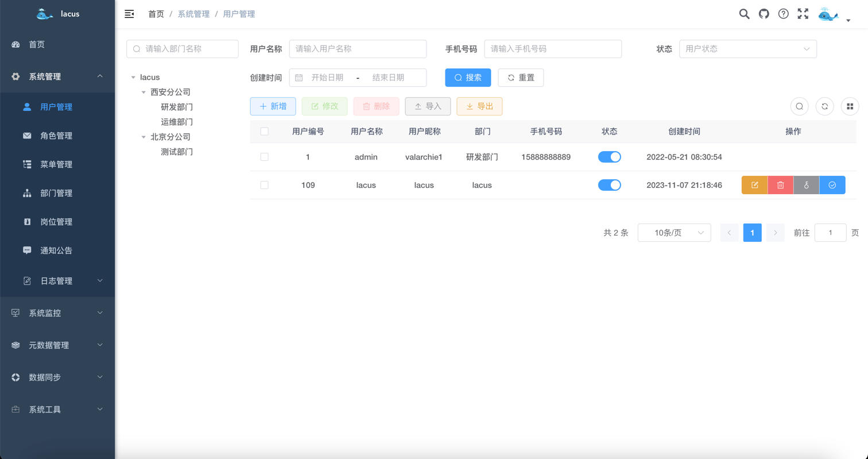Click the chat bubble icon beside 通知公告

point(27,250)
